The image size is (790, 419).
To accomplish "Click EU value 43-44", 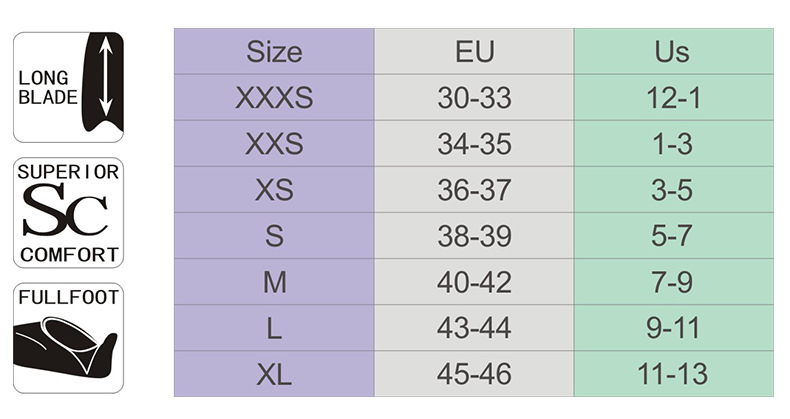I will (x=474, y=328).
